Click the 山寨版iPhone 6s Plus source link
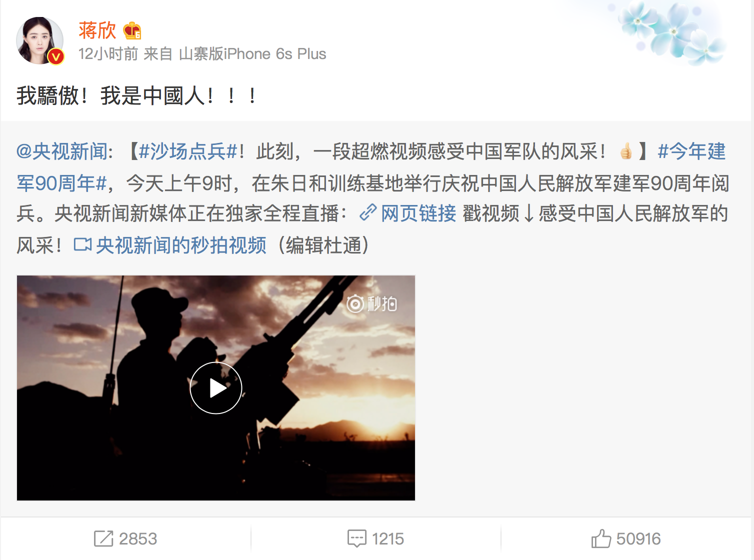The height and width of the screenshot is (560, 754). click(x=252, y=54)
